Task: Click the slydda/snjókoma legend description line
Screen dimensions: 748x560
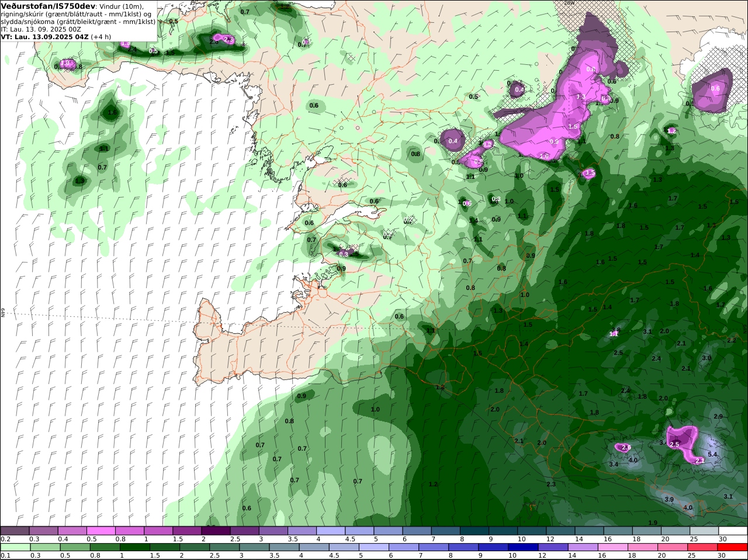Action: click(x=78, y=21)
